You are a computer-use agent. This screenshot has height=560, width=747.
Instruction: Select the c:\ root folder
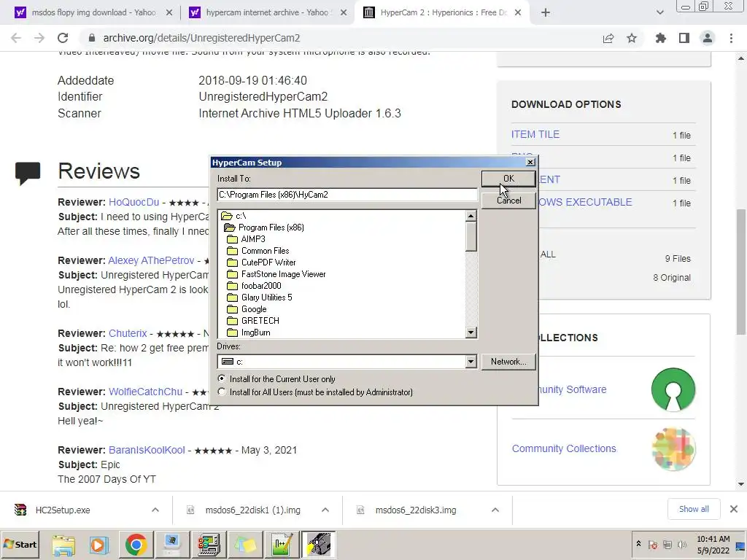click(233, 216)
